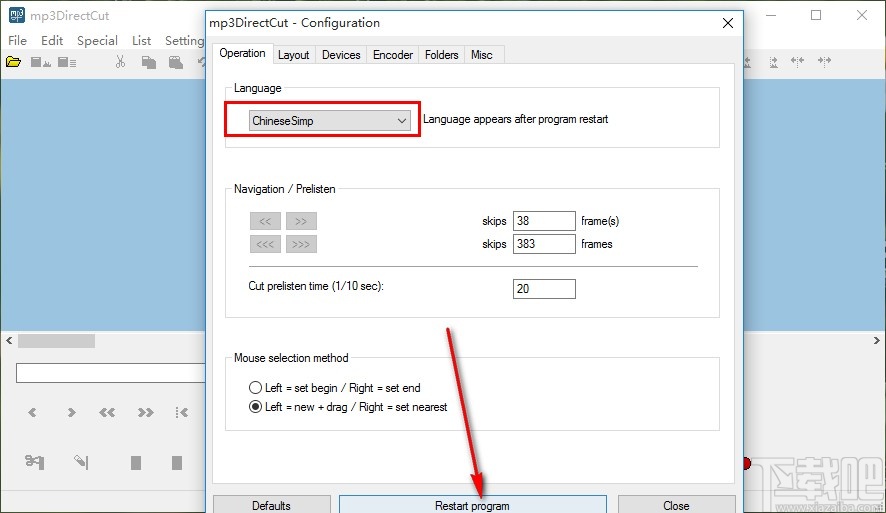Click the Paste icon in main toolbar

click(x=176, y=62)
